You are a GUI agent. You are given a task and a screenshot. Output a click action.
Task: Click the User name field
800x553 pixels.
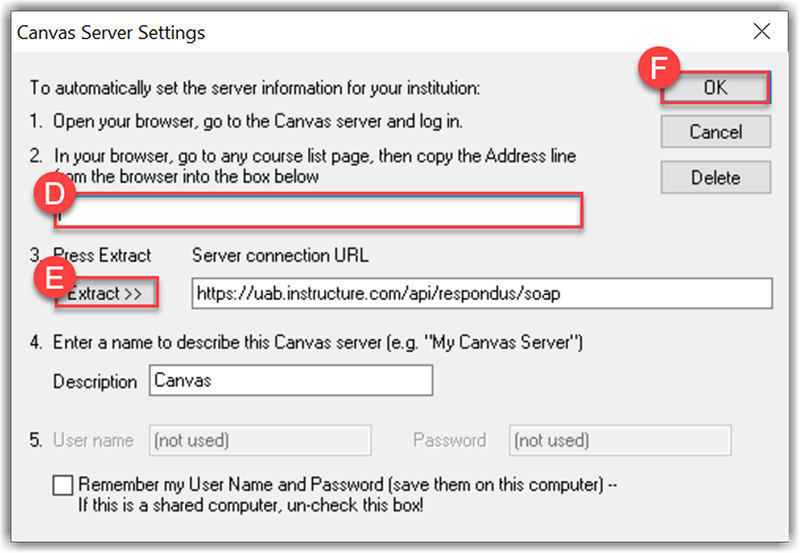260,440
